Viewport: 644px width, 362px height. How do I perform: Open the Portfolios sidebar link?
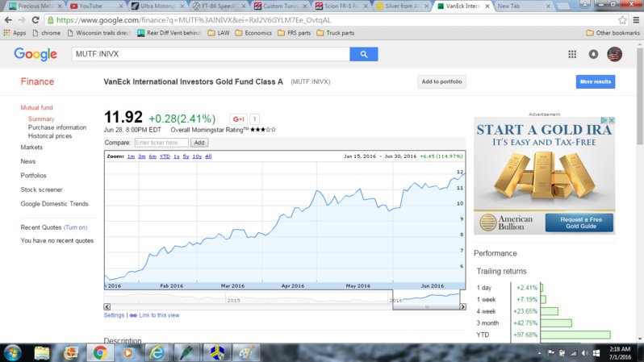click(x=33, y=176)
